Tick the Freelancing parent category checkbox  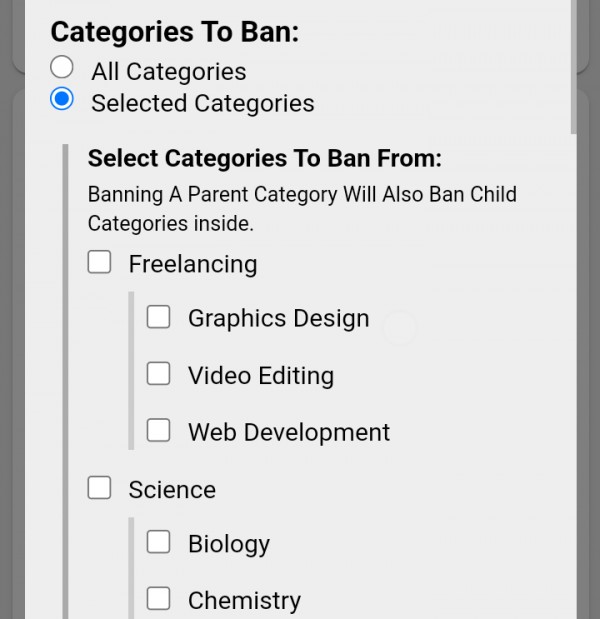click(x=99, y=262)
